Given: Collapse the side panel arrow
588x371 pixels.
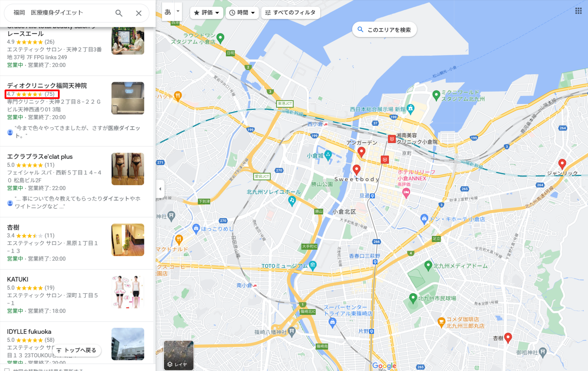Looking at the screenshot, I should 160,189.
